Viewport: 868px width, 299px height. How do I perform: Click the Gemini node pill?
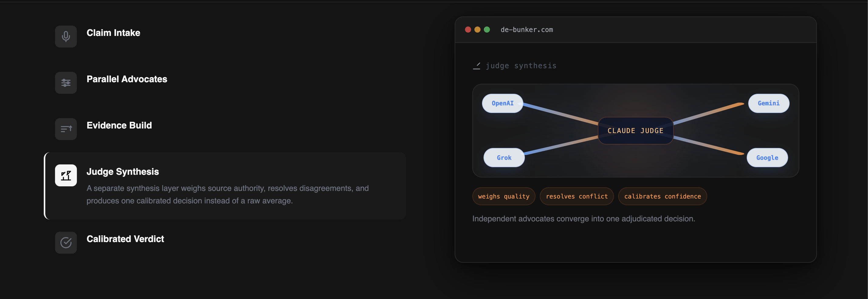(768, 103)
